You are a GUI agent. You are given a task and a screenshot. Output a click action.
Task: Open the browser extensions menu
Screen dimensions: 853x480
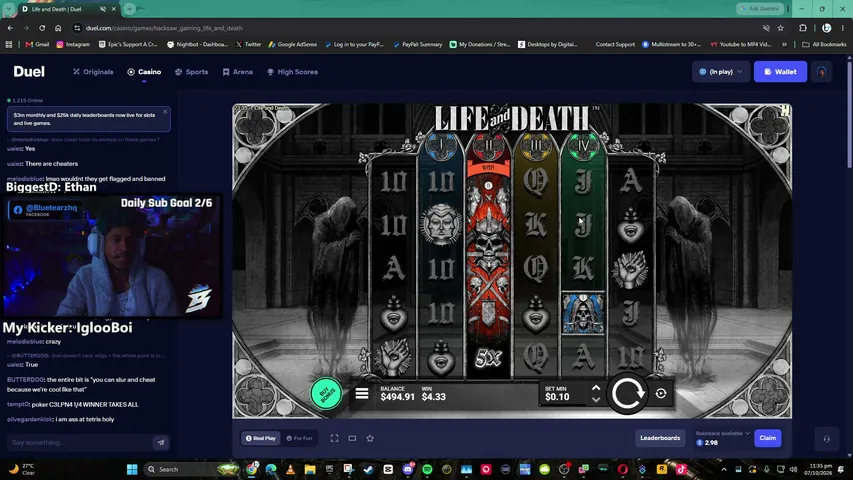click(803, 28)
